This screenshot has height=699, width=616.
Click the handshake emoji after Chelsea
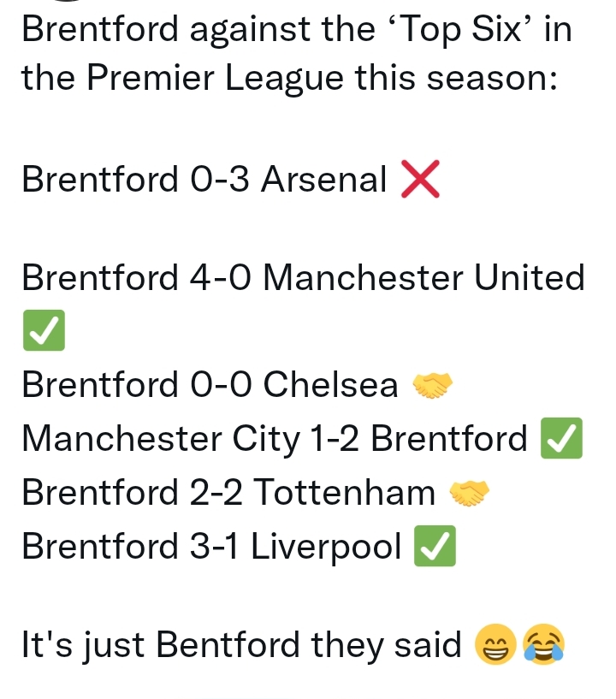click(432, 385)
